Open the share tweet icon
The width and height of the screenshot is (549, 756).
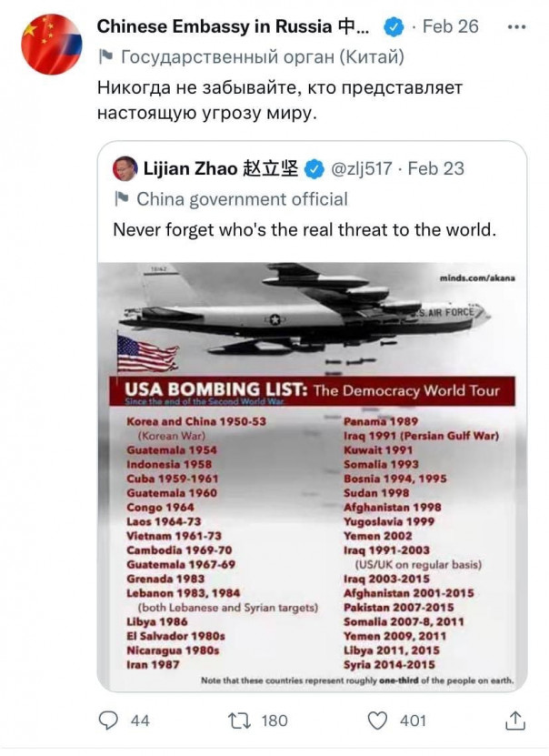point(515,721)
